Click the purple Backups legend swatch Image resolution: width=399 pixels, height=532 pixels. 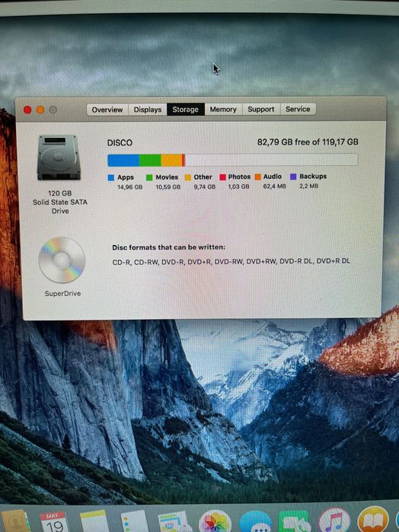point(294,177)
